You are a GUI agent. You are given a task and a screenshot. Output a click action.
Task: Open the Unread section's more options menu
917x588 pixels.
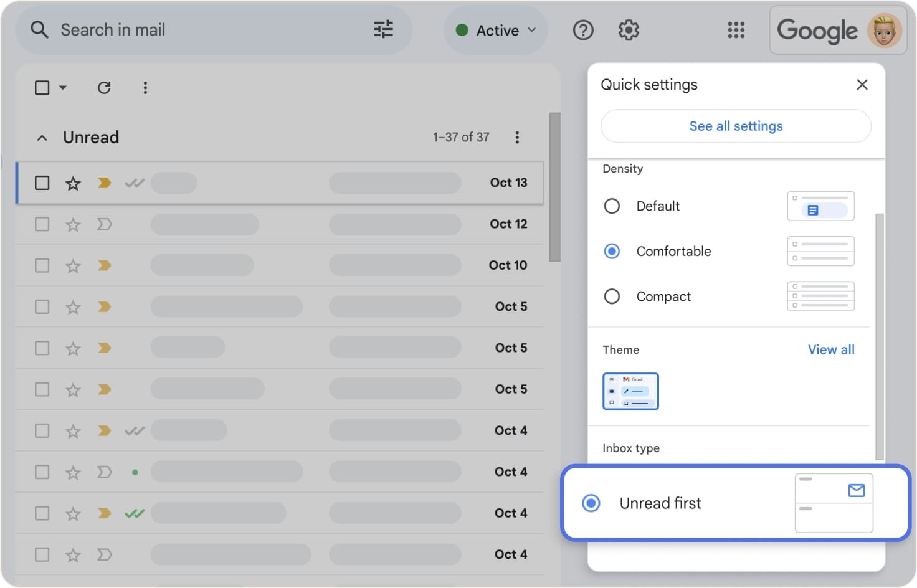click(517, 137)
